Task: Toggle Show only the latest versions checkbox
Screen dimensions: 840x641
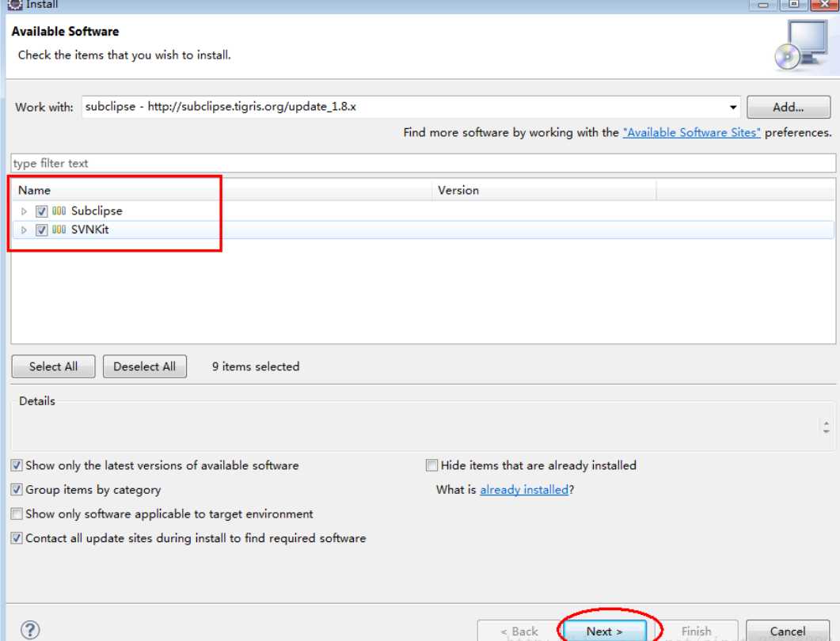Action: [x=17, y=465]
